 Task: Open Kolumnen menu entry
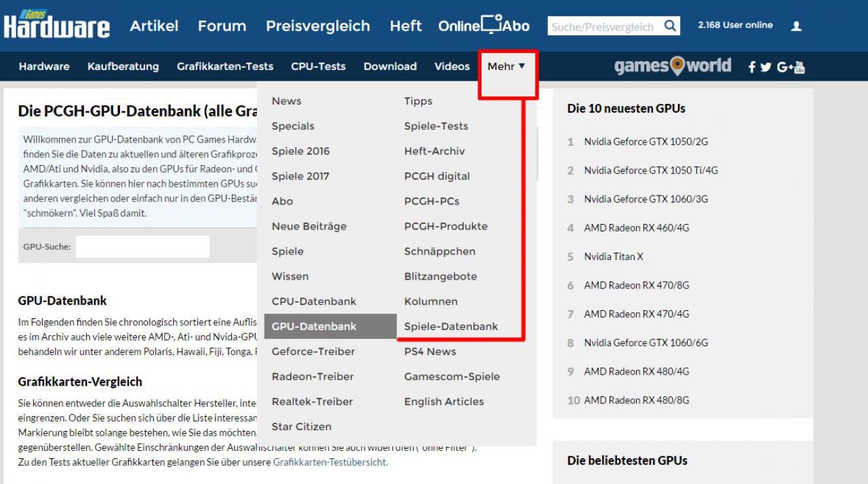click(431, 301)
